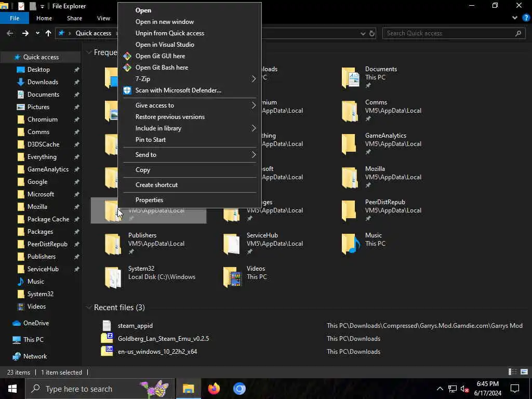Select Restore previous versions
Image resolution: width=532 pixels, height=399 pixels.
[x=170, y=117]
